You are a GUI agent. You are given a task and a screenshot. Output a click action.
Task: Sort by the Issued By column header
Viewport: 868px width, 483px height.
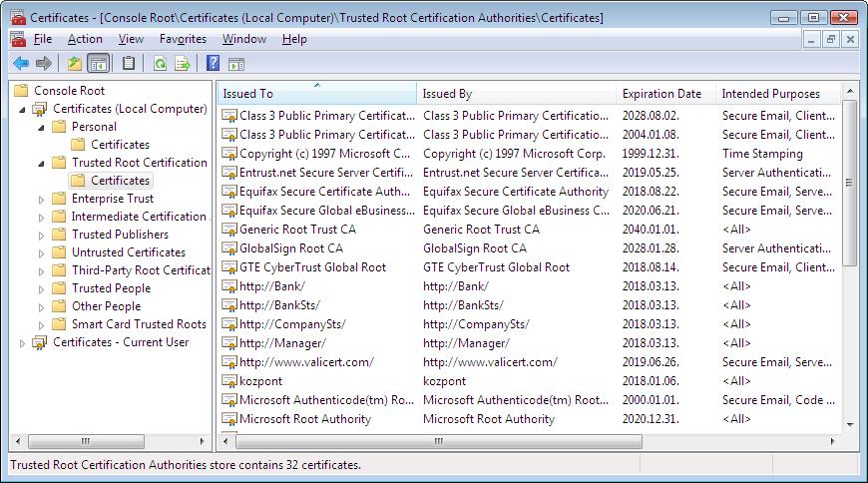(517, 93)
